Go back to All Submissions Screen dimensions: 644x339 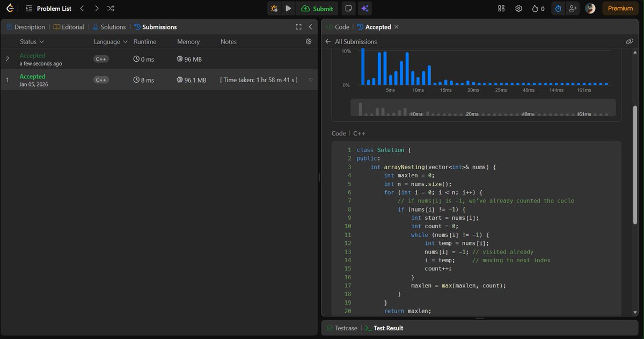351,41
